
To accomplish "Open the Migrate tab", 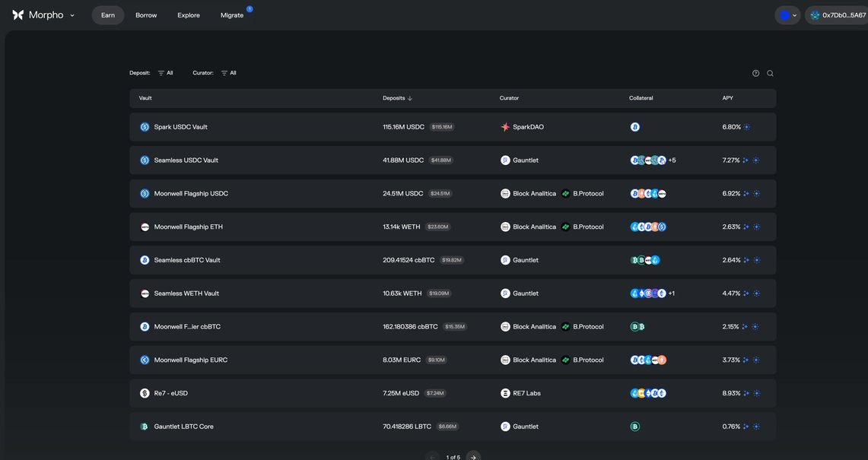I will (x=232, y=15).
